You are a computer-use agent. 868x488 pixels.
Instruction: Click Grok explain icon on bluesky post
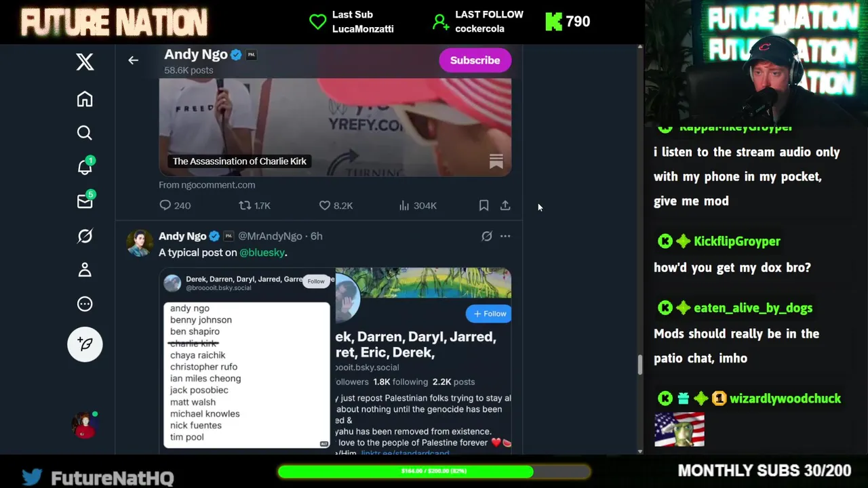[486, 236]
